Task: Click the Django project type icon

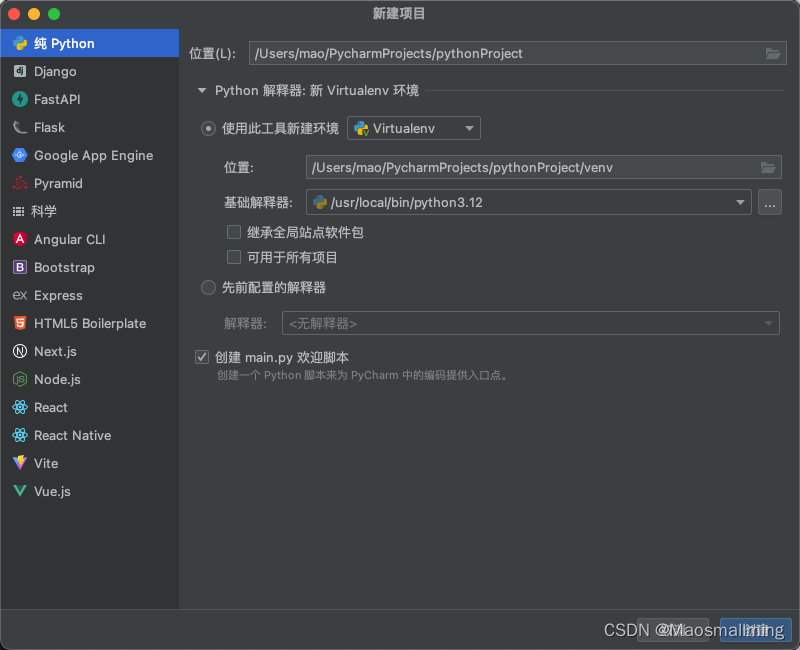Action: [20, 71]
